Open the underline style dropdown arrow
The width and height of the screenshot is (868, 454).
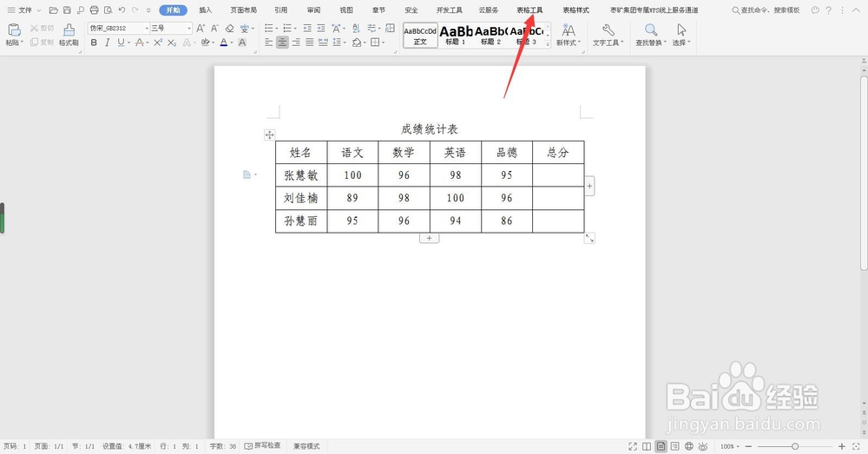tap(129, 43)
